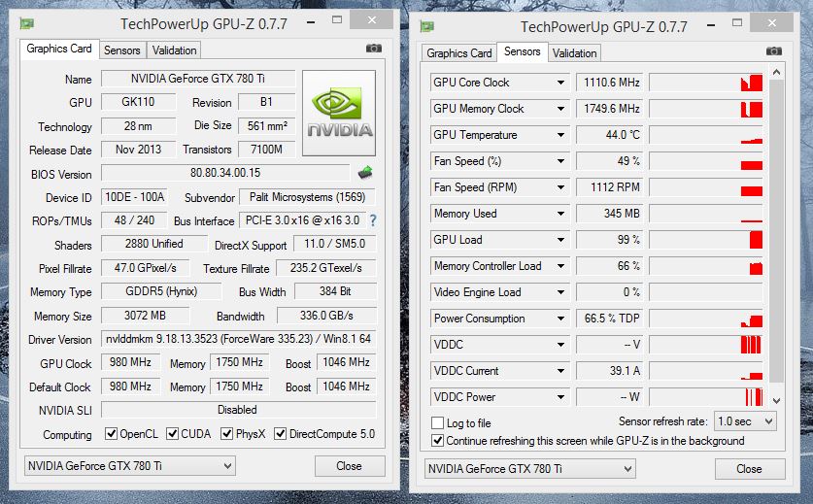Click scroll down arrow in sensors list

pyautogui.click(x=776, y=400)
